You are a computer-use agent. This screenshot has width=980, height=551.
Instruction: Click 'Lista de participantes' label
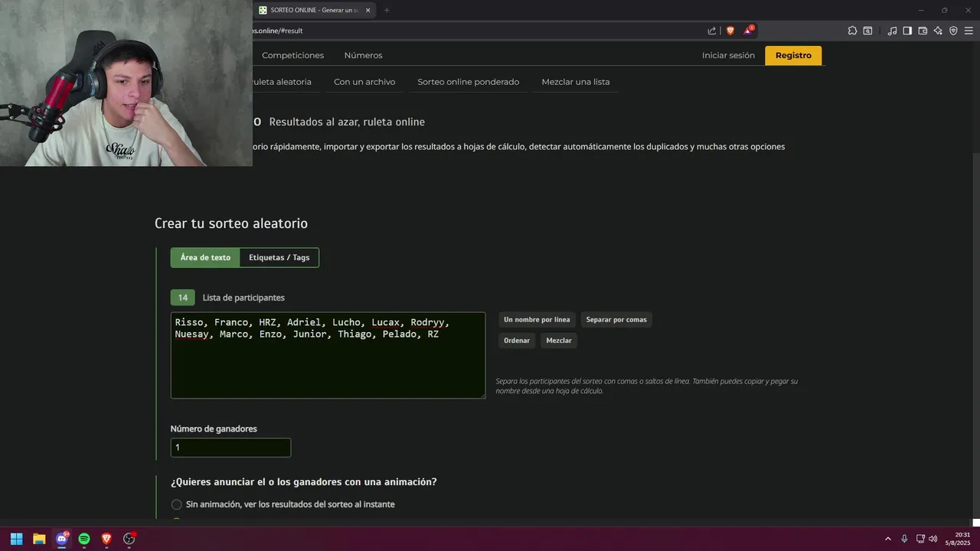click(243, 298)
